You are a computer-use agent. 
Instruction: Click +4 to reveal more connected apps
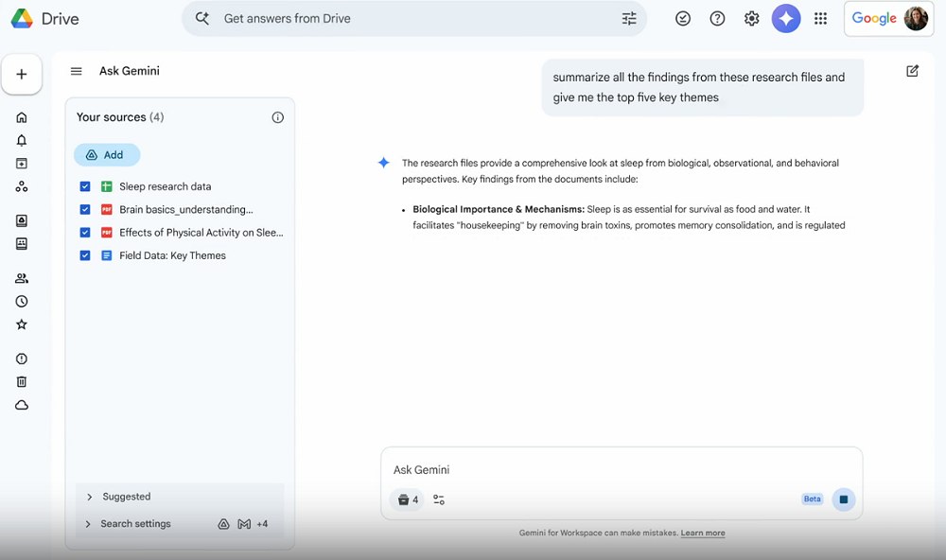tap(261, 523)
